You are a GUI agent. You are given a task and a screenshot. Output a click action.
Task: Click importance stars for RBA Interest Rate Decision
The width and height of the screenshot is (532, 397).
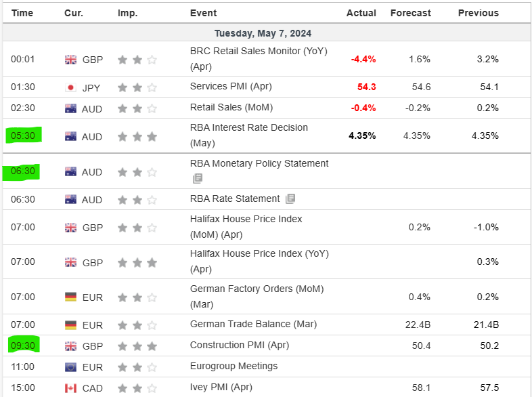point(137,137)
